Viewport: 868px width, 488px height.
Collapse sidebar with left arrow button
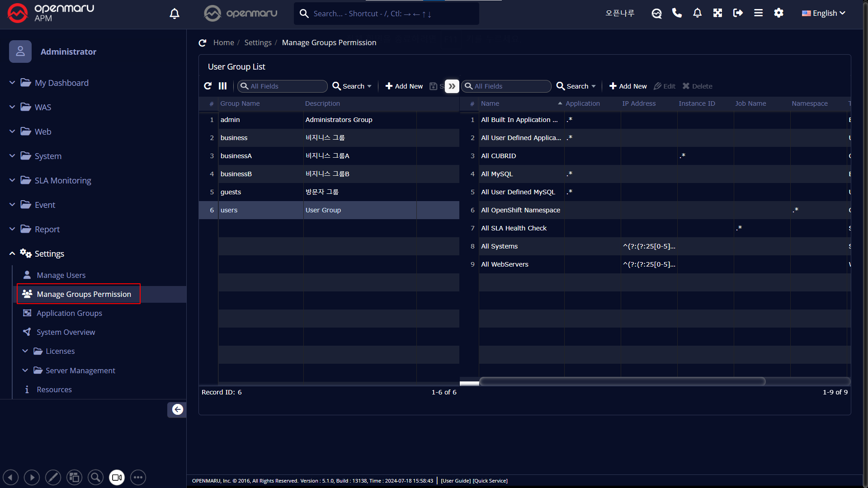pyautogui.click(x=177, y=409)
